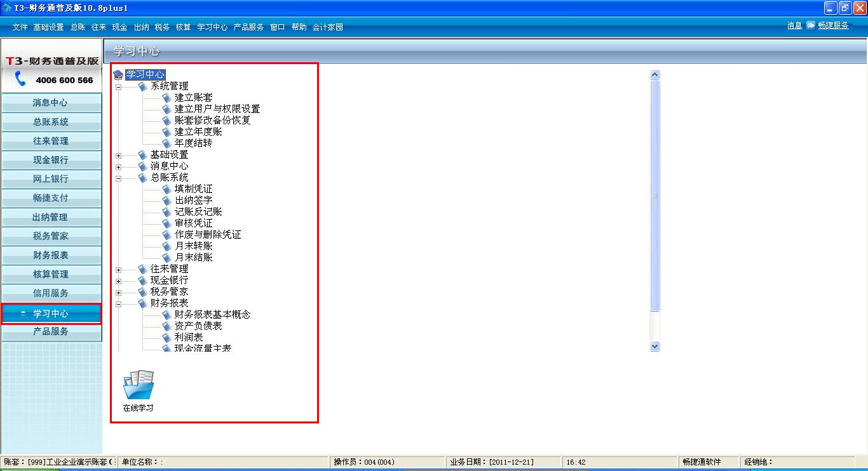Open the 帮助 menu
Image resolution: width=868 pixels, height=471 pixels.
point(299,27)
